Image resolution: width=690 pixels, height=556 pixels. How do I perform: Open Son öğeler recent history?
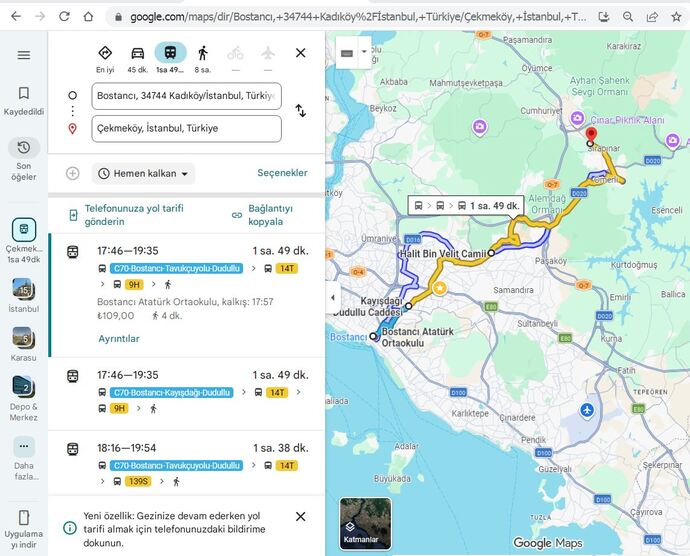click(x=24, y=159)
